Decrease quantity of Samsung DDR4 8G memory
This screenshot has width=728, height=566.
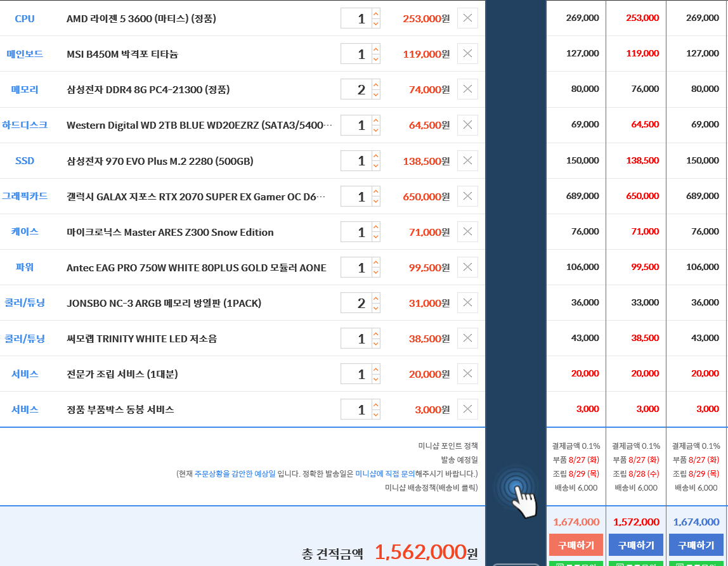(376, 94)
